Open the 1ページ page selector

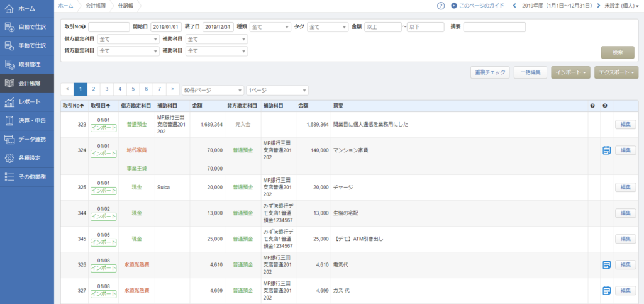(277, 90)
